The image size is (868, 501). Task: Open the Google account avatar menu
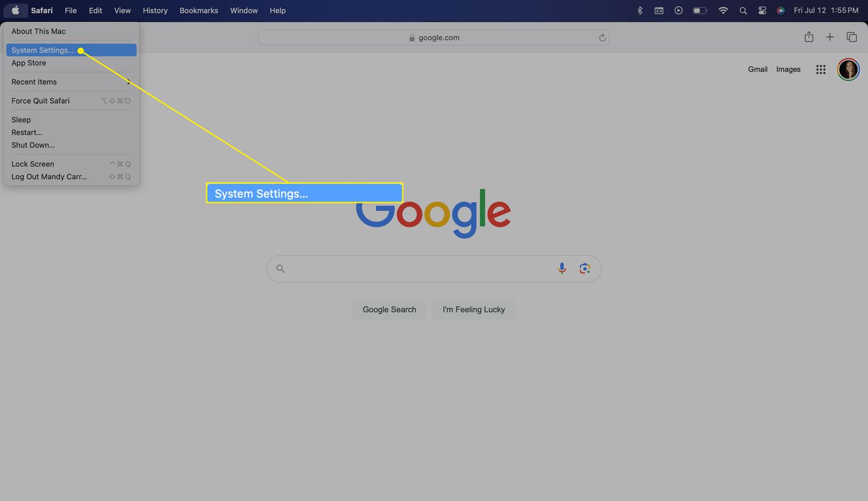click(848, 70)
